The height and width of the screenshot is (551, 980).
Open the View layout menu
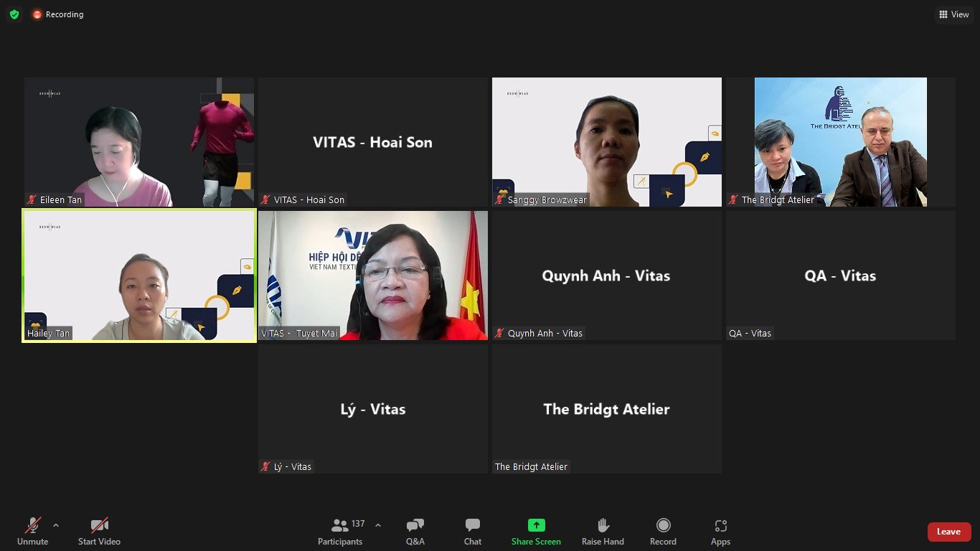(953, 14)
